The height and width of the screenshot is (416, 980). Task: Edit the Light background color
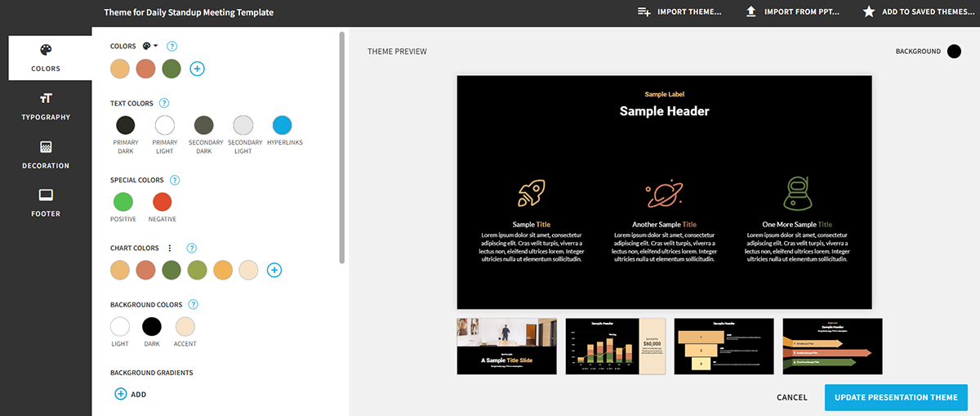pyautogui.click(x=120, y=327)
